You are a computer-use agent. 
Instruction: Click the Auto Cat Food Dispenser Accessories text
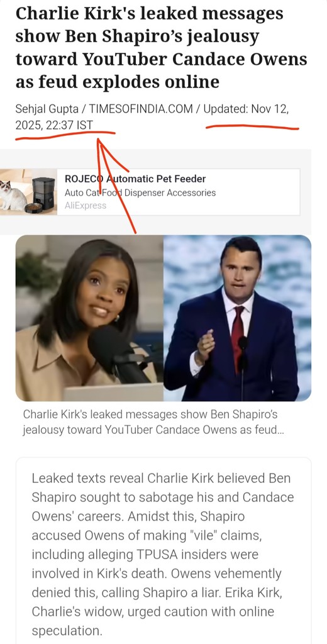[x=140, y=192]
